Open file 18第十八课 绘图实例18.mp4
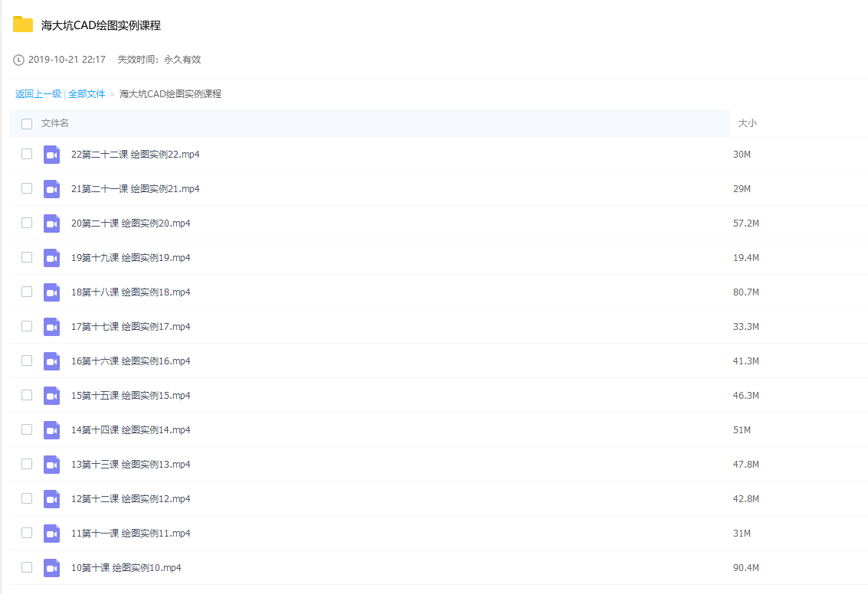 coord(131,292)
